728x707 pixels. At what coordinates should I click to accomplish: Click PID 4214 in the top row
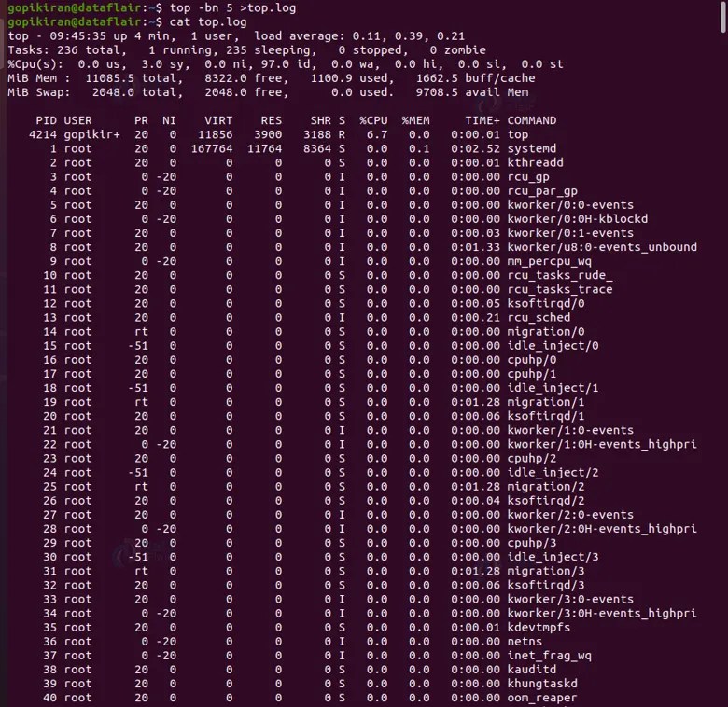43,134
